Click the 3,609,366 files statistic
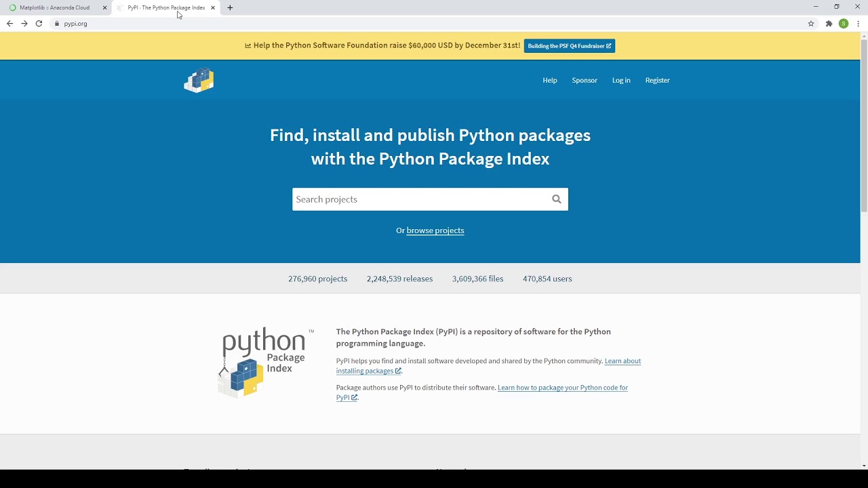The width and height of the screenshot is (868, 488). click(x=477, y=279)
